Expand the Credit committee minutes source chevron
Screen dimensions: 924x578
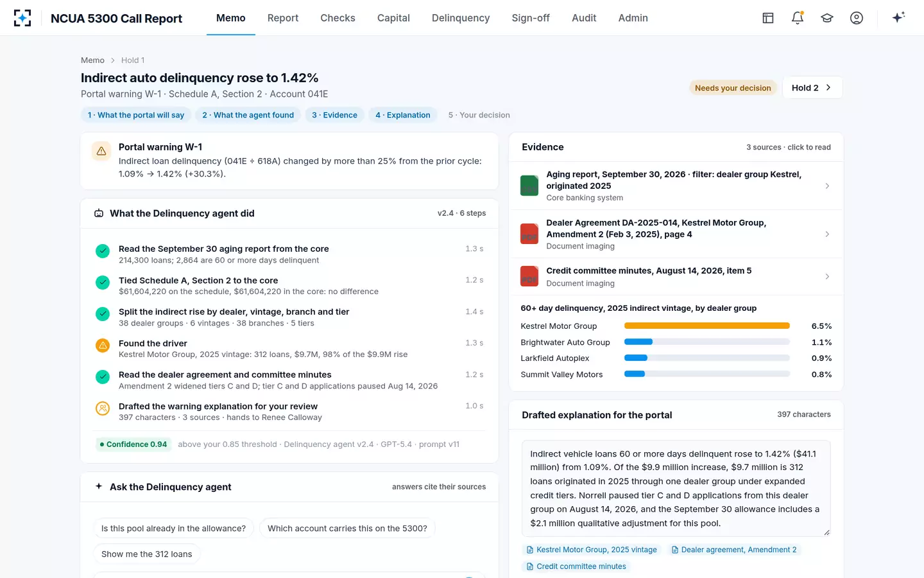click(x=827, y=276)
